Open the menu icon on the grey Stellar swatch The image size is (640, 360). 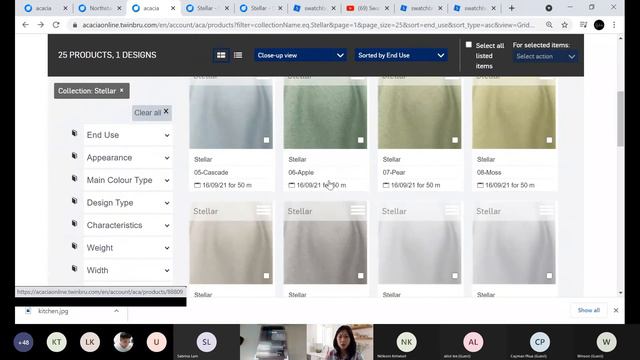click(x=358, y=210)
